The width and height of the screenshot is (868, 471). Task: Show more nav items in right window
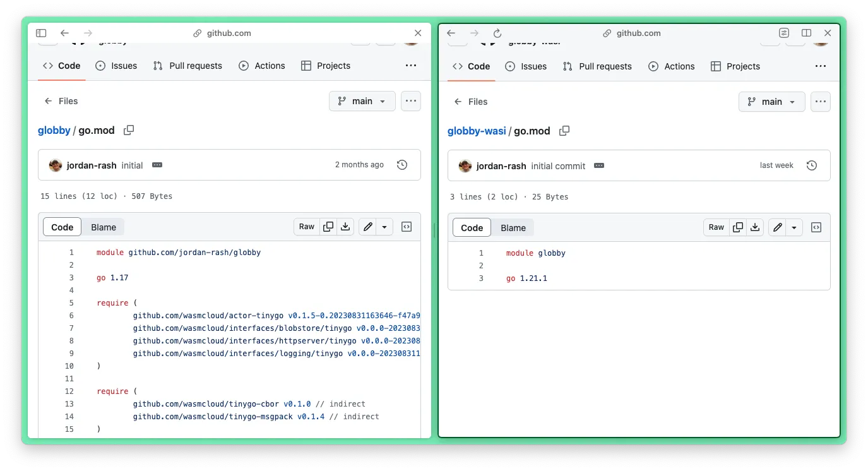pos(821,66)
